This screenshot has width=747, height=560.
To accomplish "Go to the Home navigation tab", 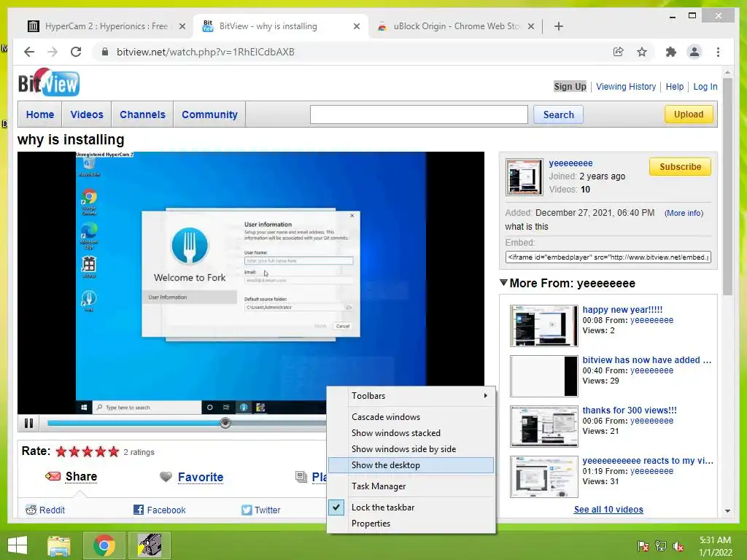I will coord(40,114).
